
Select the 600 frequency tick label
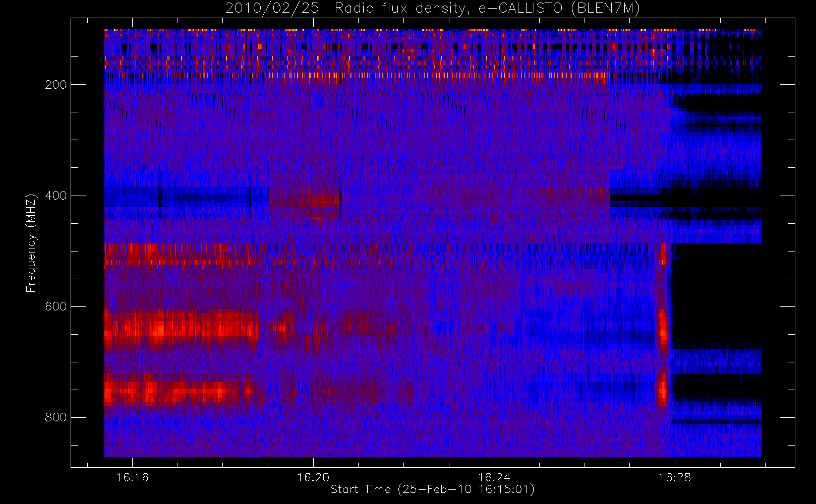click(x=55, y=306)
